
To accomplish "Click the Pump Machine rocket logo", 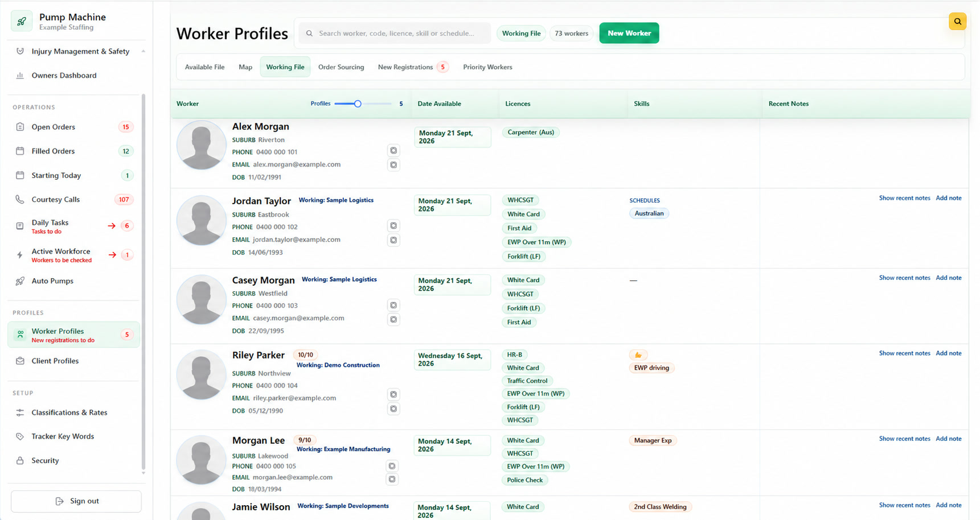I will [x=22, y=22].
